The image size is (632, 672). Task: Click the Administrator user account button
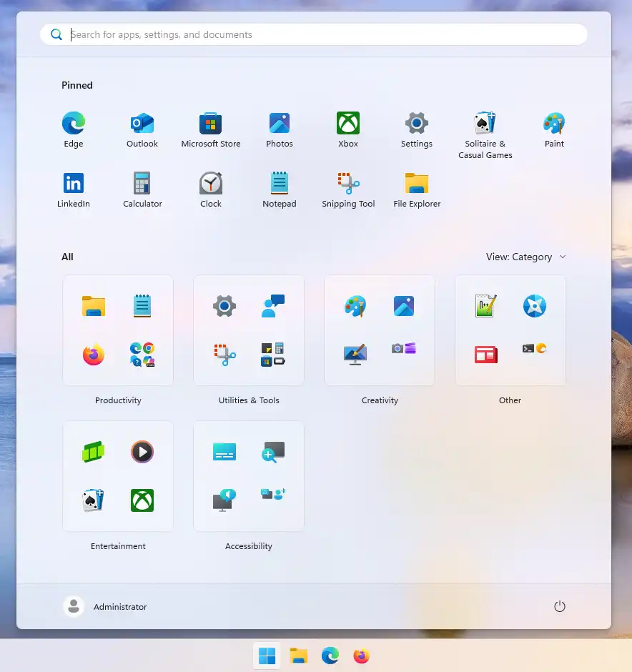pos(106,606)
